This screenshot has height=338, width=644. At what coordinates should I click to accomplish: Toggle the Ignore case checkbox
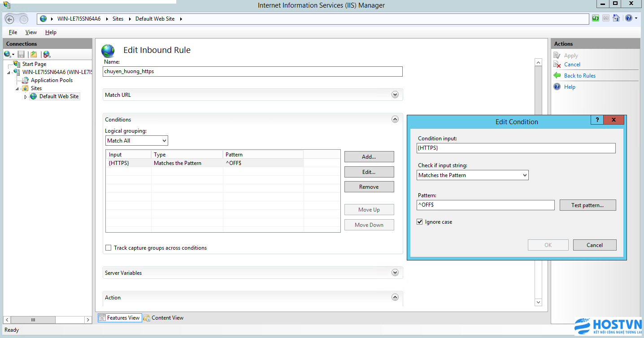tap(420, 222)
